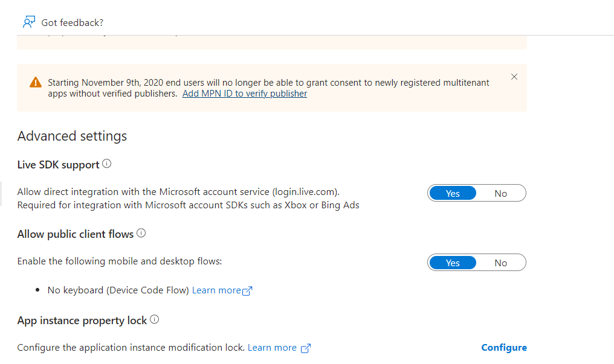Click Configure for App instance property lock
This screenshot has height=364, width=614.
pyautogui.click(x=503, y=347)
